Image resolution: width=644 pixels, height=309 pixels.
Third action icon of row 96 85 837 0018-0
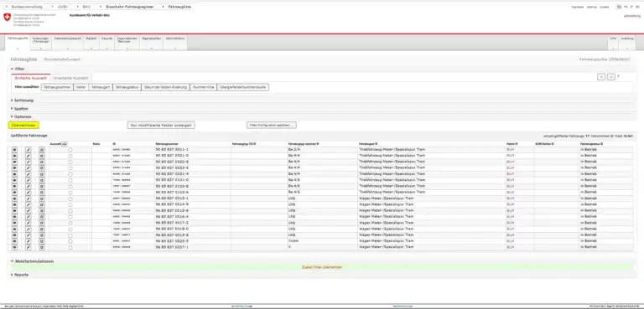pos(41,229)
